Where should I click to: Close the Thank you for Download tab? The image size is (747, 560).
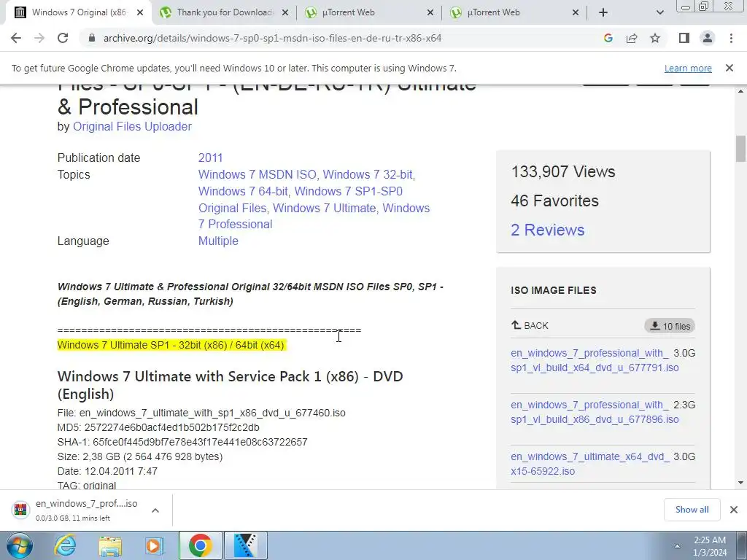(285, 12)
